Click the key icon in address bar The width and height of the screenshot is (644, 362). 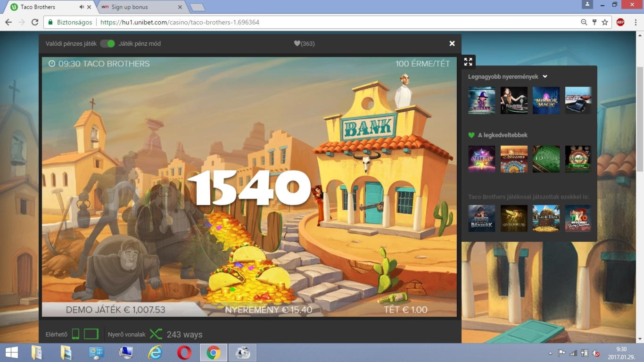(x=594, y=22)
